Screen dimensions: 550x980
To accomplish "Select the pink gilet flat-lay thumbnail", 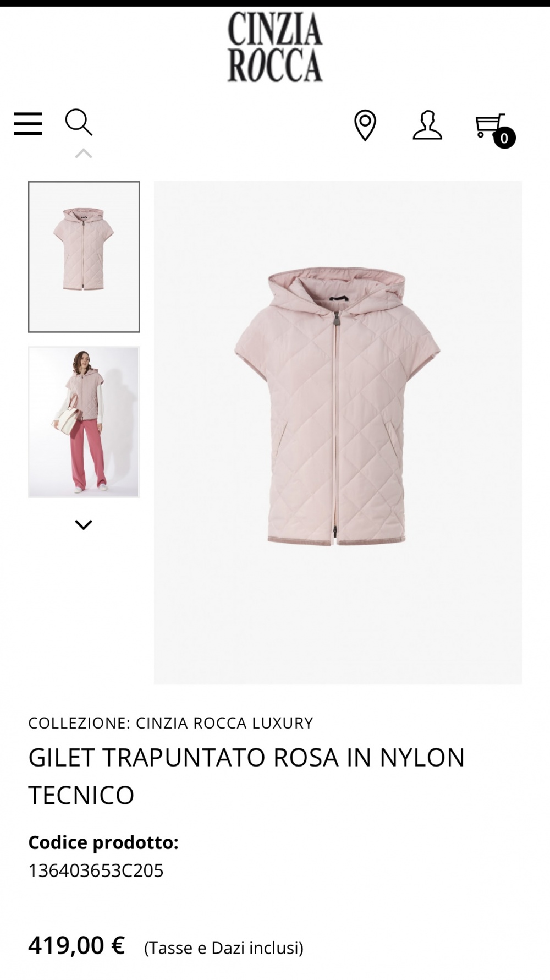I will [84, 257].
